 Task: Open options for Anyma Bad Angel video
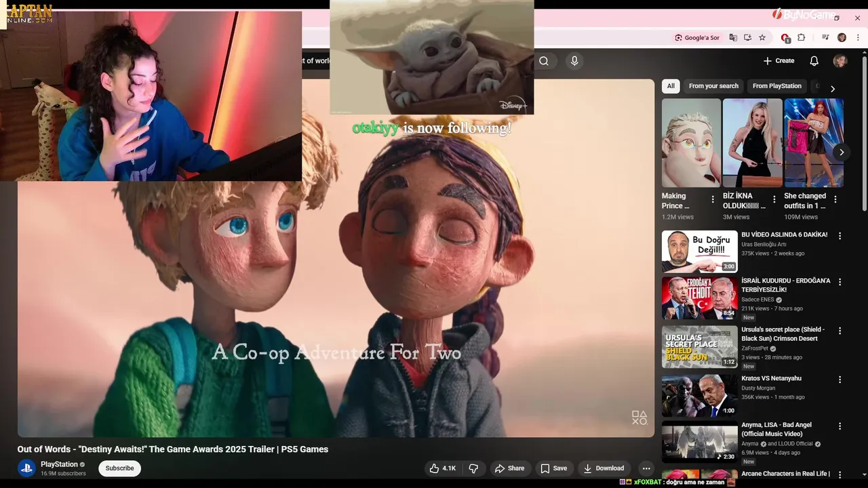pyautogui.click(x=840, y=426)
